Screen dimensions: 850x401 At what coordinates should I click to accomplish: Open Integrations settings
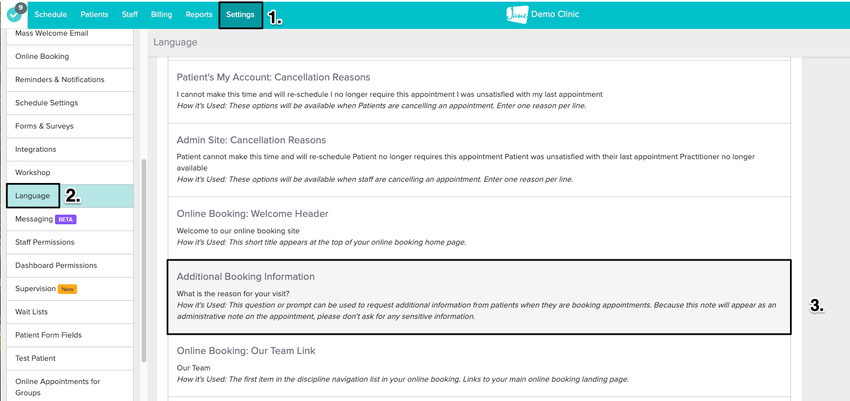tap(70, 150)
